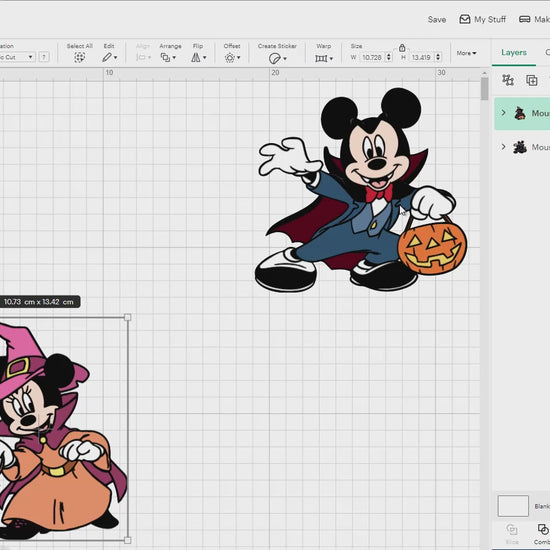Viewport: 550px width, 550px height.
Task: Click the bottom-right resize handle of the selection
Action: click(x=128, y=540)
